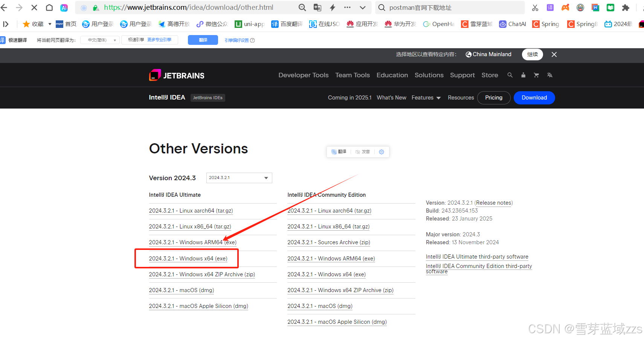Click the postman search box

pyautogui.click(x=450, y=8)
